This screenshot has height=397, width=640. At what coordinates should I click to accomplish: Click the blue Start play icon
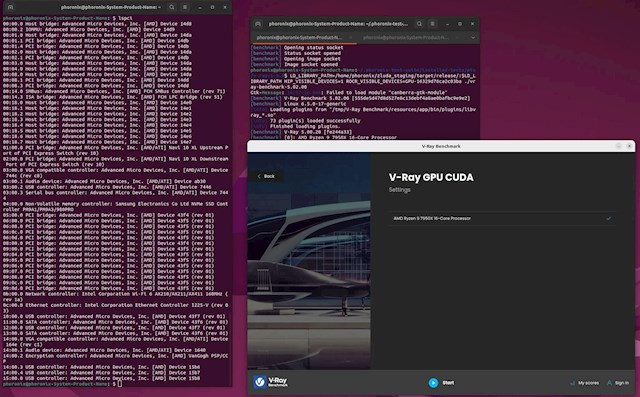tap(433, 383)
